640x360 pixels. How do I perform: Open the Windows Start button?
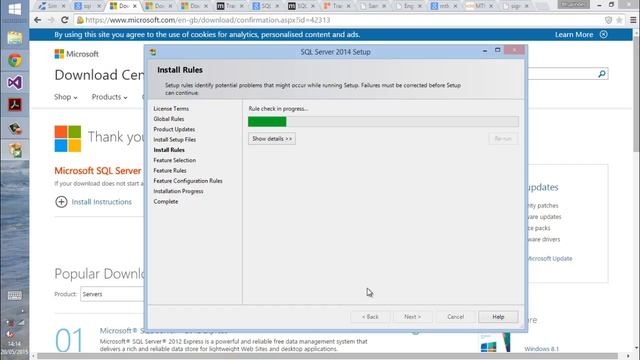(15, 9)
